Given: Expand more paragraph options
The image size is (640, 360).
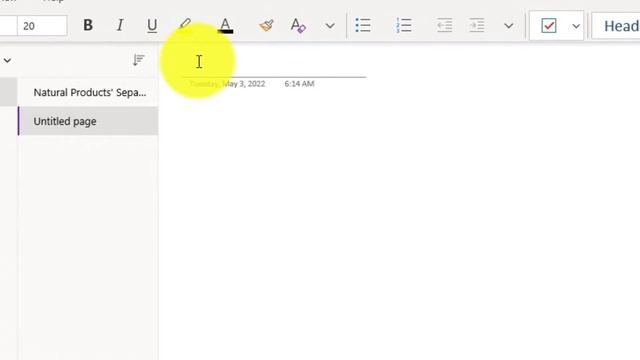Looking at the screenshot, I should tap(509, 26).
